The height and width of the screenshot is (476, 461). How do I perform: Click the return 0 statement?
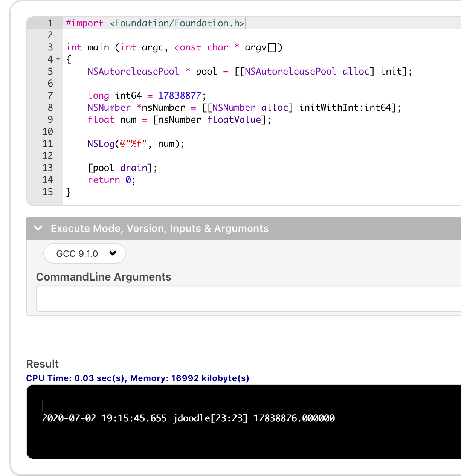[x=111, y=180]
